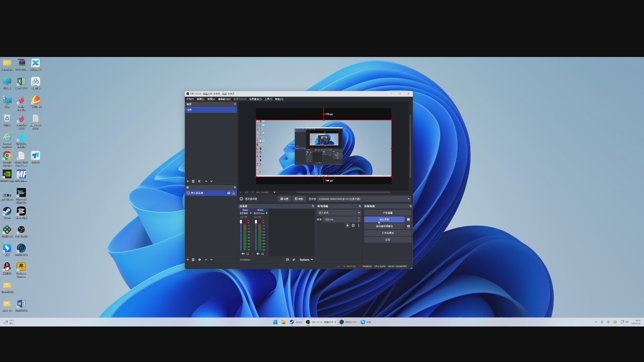Click the preview horizontal scrollbar

click(x=343, y=192)
